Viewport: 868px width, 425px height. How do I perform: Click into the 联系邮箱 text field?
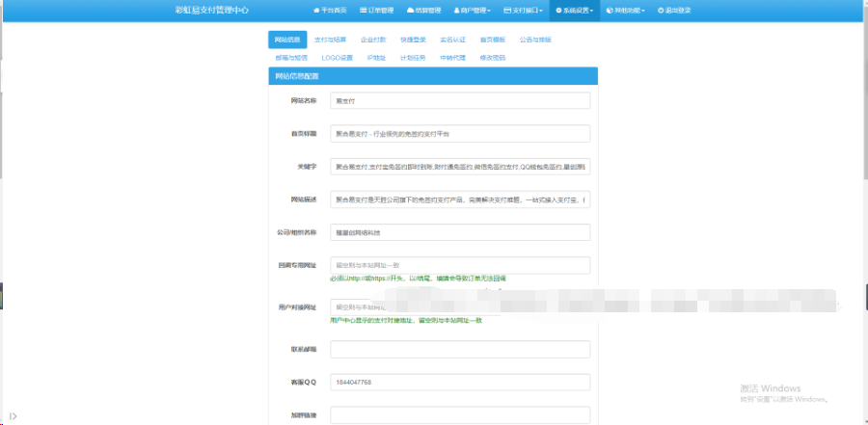coord(459,349)
